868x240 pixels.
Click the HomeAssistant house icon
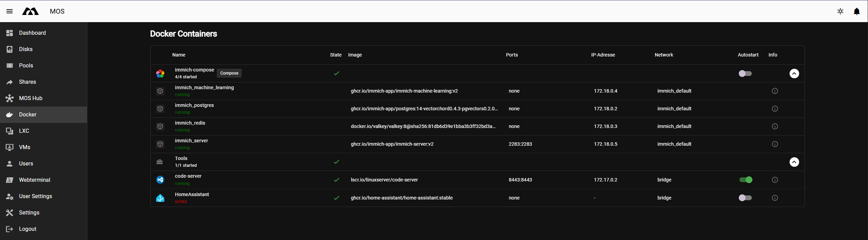pos(160,198)
